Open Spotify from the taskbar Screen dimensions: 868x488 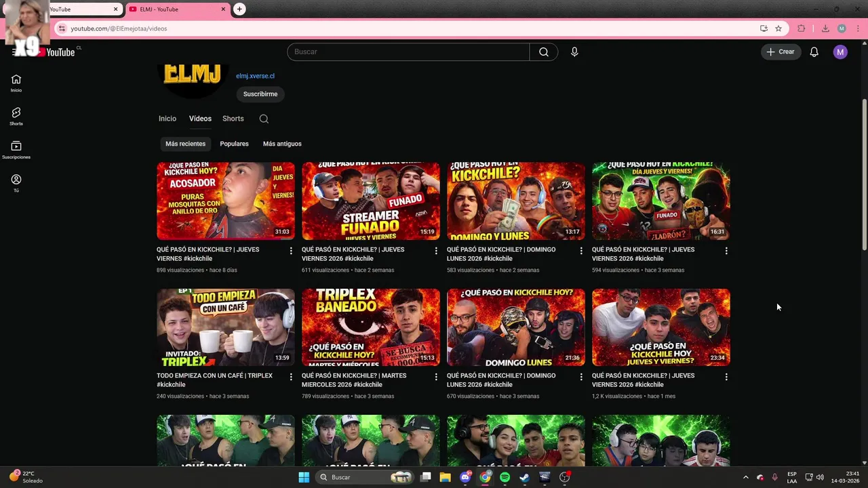coord(505,477)
